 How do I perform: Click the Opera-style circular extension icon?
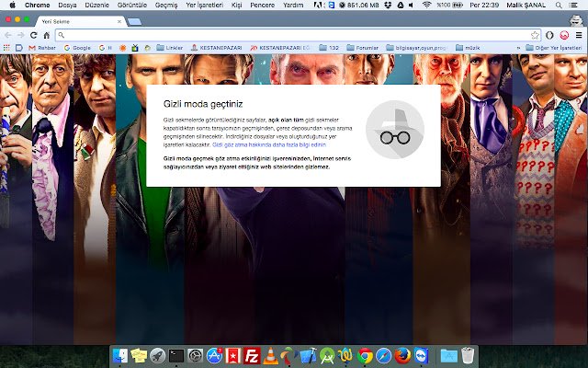(x=549, y=35)
